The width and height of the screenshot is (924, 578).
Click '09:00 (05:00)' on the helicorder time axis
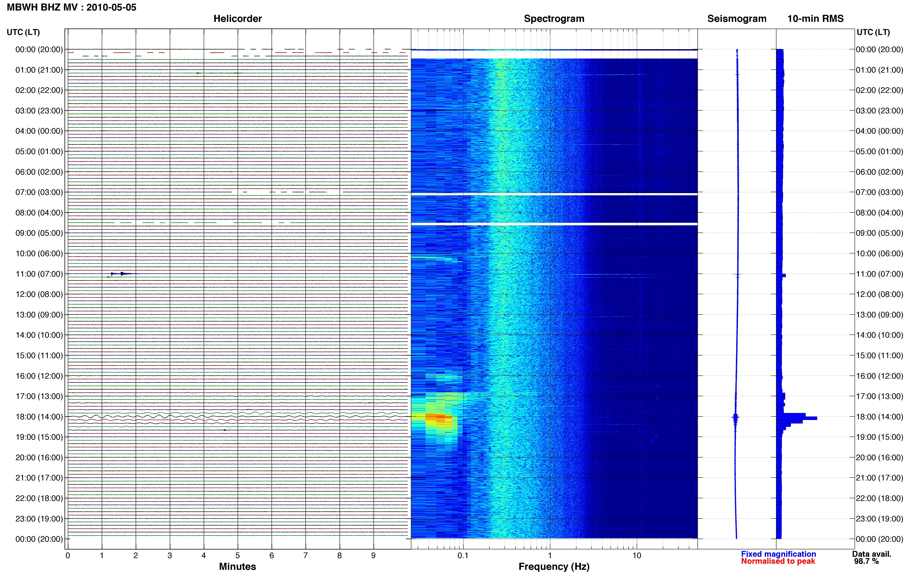pyautogui.click(x=39, y=233)
